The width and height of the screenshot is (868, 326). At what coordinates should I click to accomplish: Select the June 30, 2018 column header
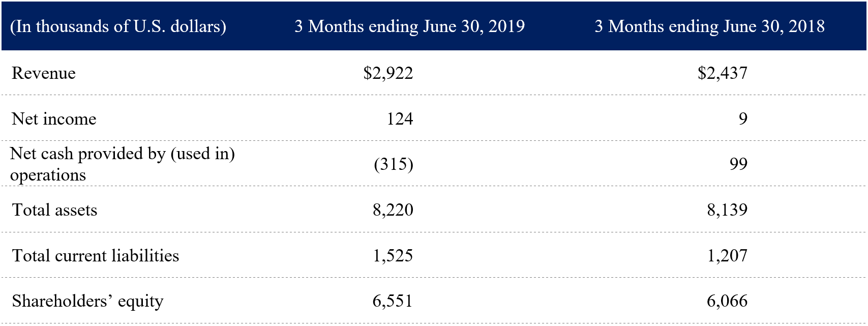coord(709,26)
